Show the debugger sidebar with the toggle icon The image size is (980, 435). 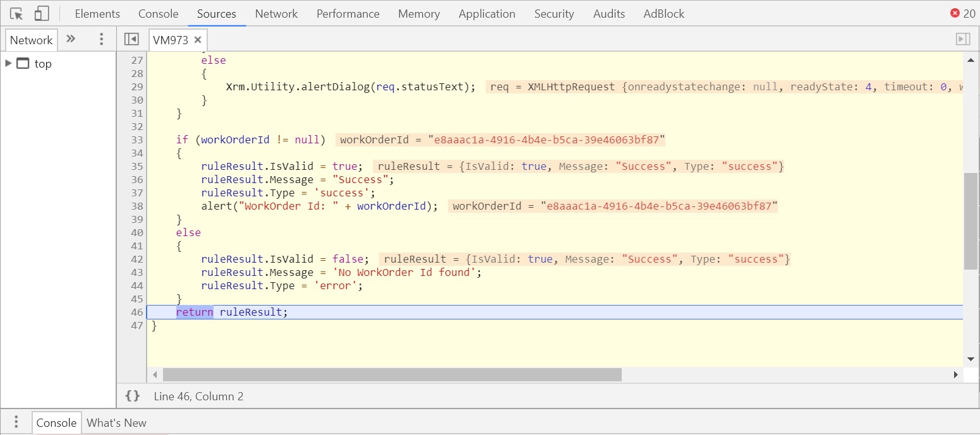963,39
